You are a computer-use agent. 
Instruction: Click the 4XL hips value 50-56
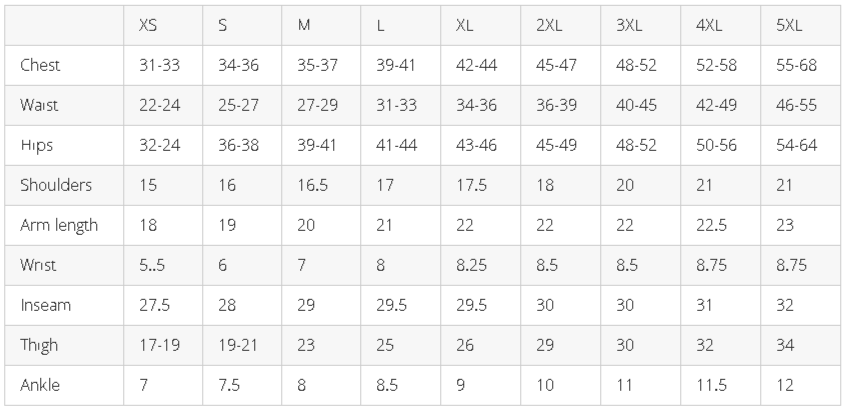coord(716,145)
